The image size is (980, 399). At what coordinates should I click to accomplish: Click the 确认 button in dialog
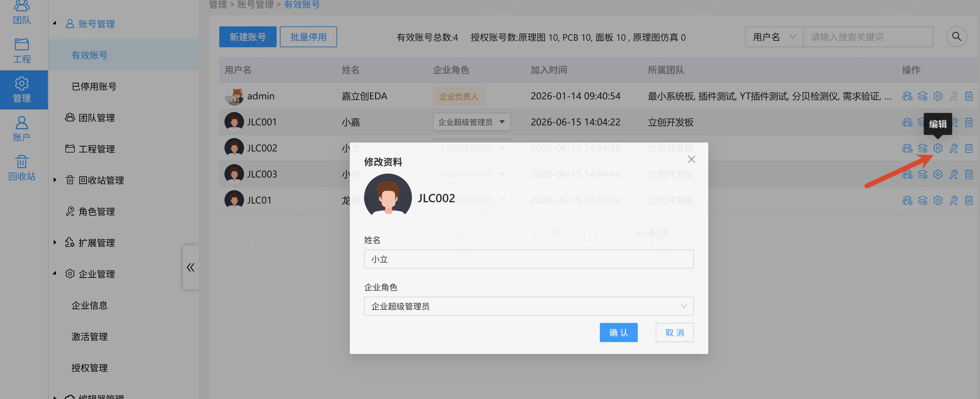[618, 333]
